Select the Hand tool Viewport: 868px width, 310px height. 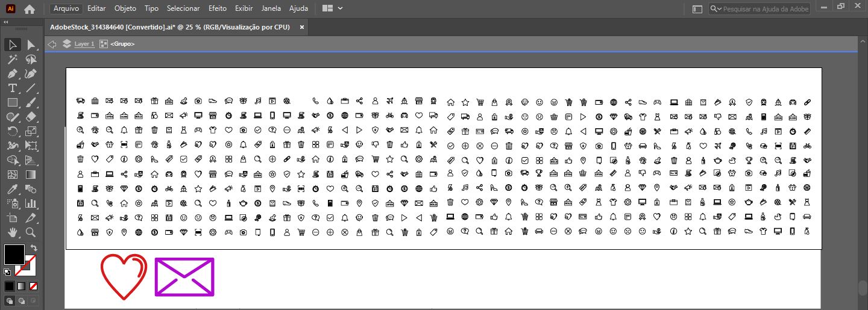[12, 232]
